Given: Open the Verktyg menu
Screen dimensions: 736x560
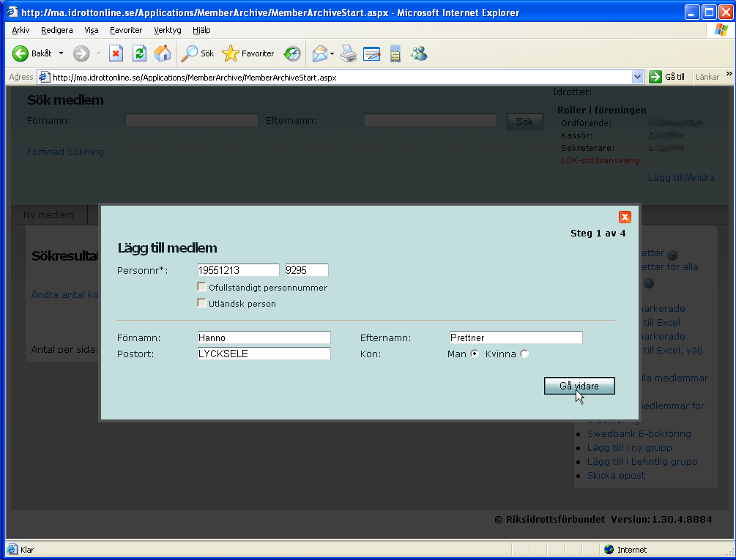Looking at the screenshot, I should point(168,30).
